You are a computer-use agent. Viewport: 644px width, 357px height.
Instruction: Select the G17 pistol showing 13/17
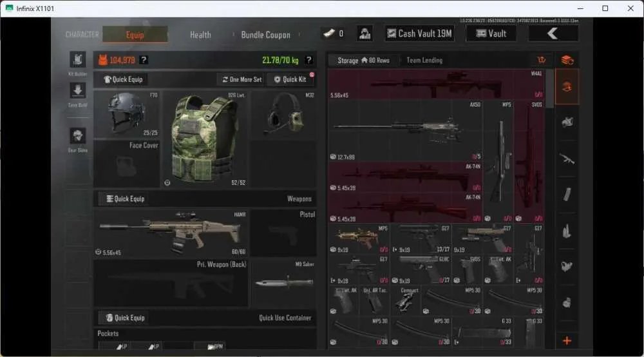pyautogui.click(x=421, y=238)
